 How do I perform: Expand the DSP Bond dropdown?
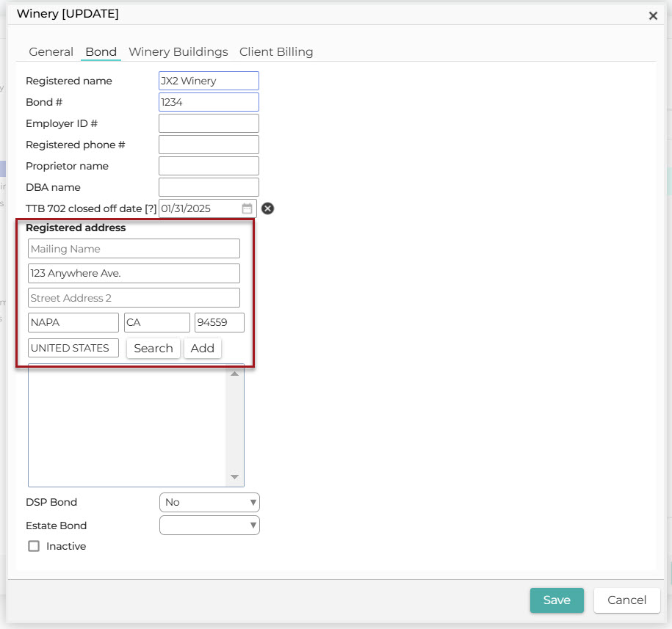coord(209,502)
